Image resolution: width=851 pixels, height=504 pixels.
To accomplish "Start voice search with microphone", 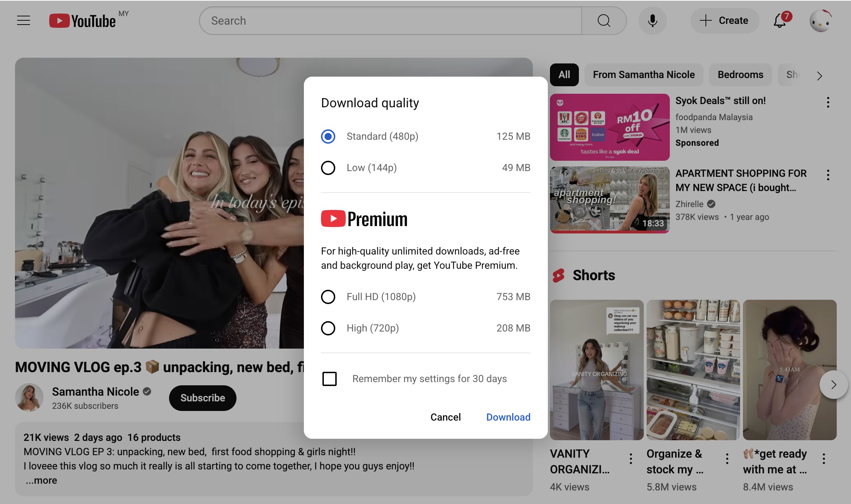I will coord(652,21).
